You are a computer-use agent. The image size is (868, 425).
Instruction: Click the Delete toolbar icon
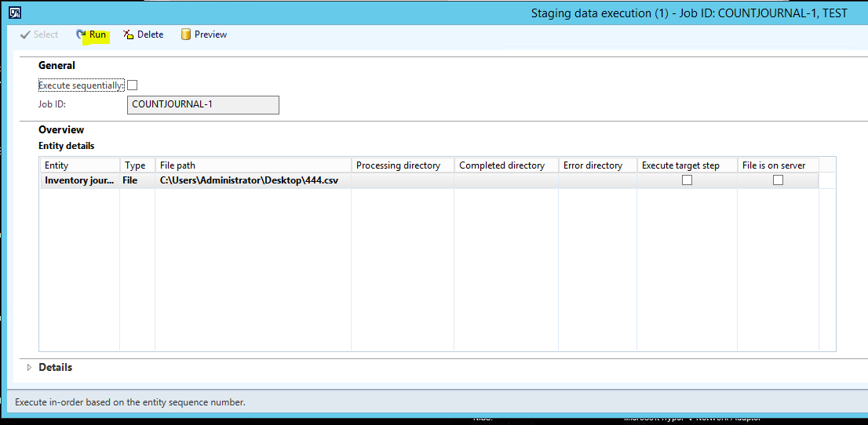click(x=129, y=35)
